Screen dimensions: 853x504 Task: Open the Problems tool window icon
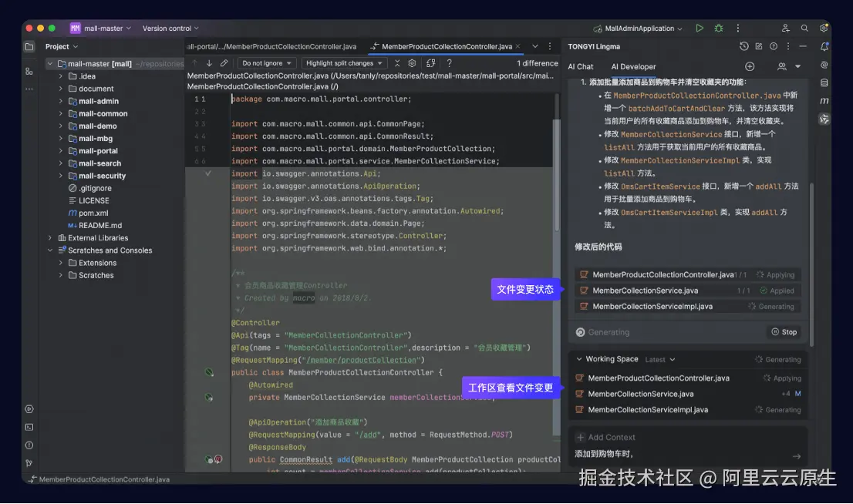(29, 445)
